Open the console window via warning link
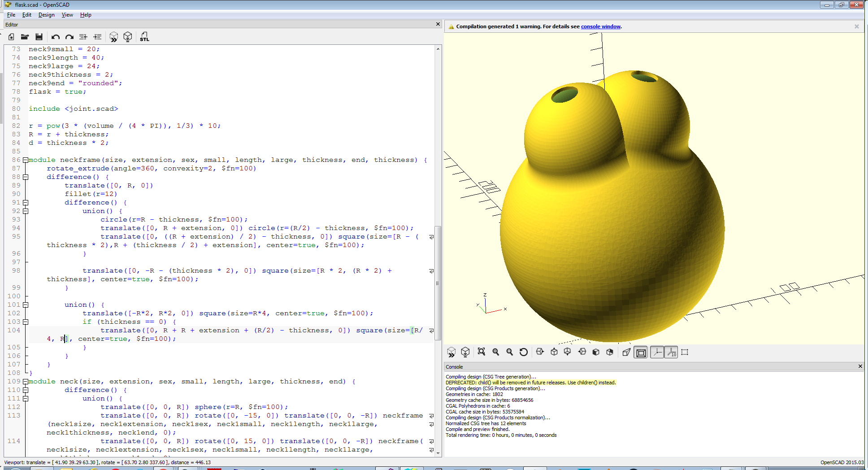The image size is (868, 470). [x=600, y=26]
